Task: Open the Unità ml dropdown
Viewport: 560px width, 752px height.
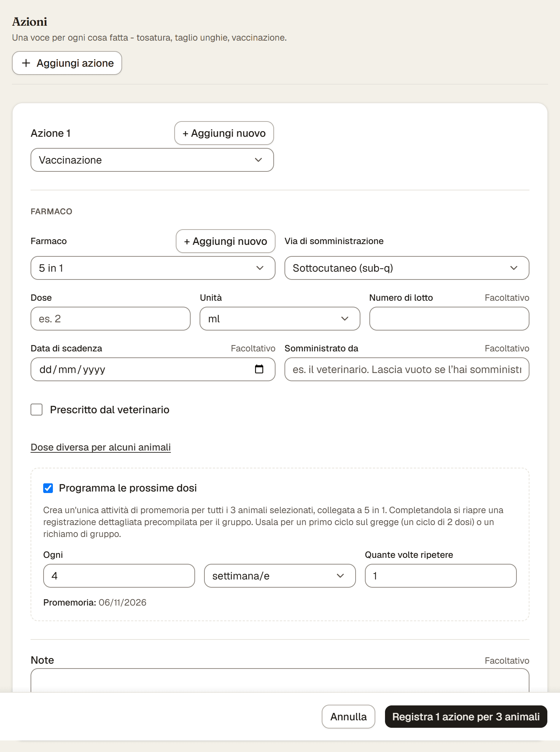Action: coord(280,319)
